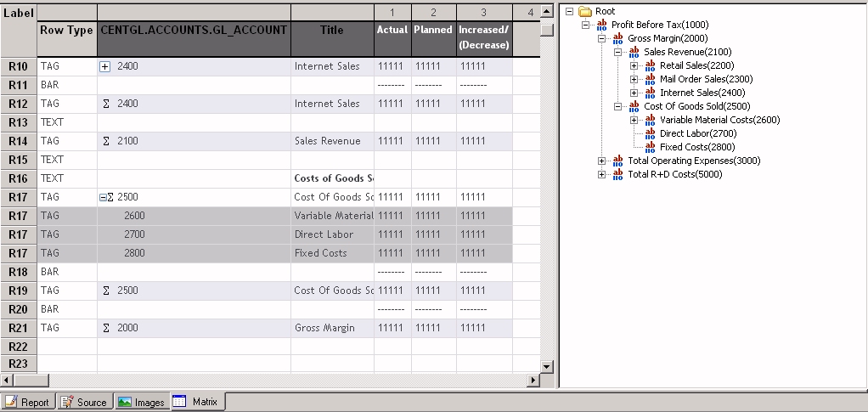Click the Row Type column header

[66, 39]
